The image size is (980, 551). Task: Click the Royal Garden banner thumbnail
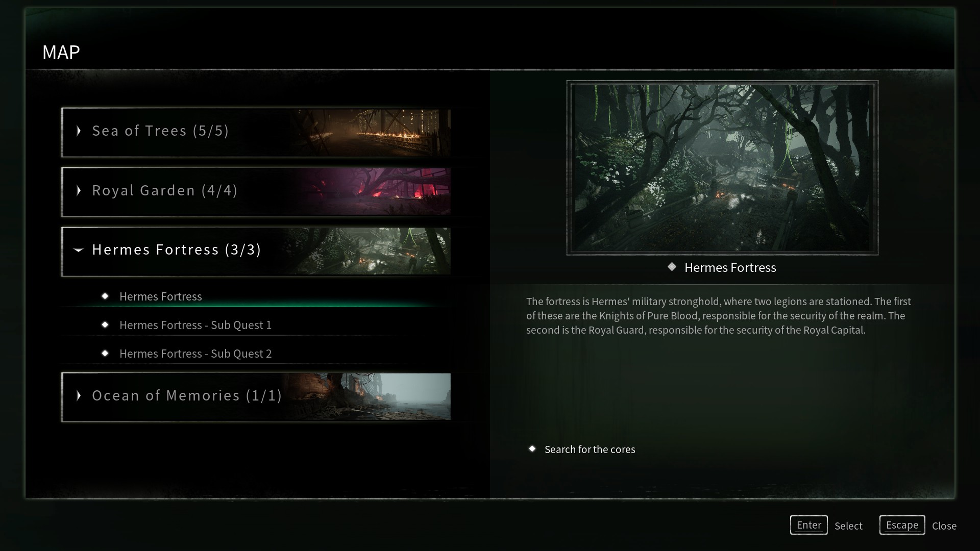(370, 192)
